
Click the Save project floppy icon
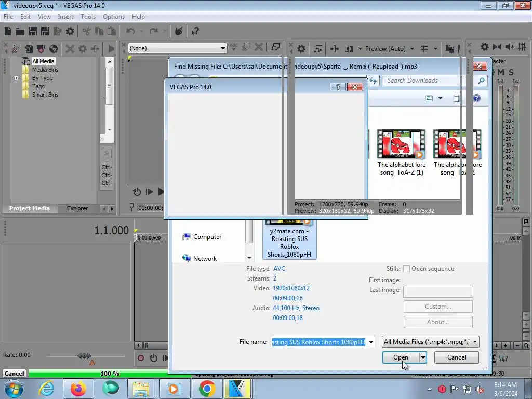coord(33,31)
